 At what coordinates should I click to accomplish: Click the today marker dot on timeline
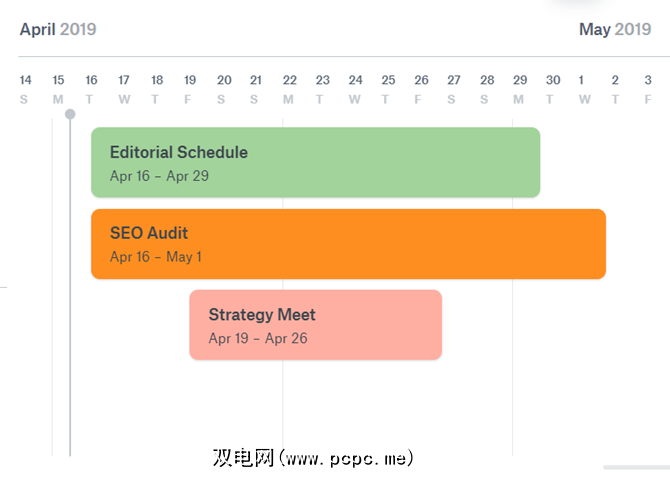[70, 114]
